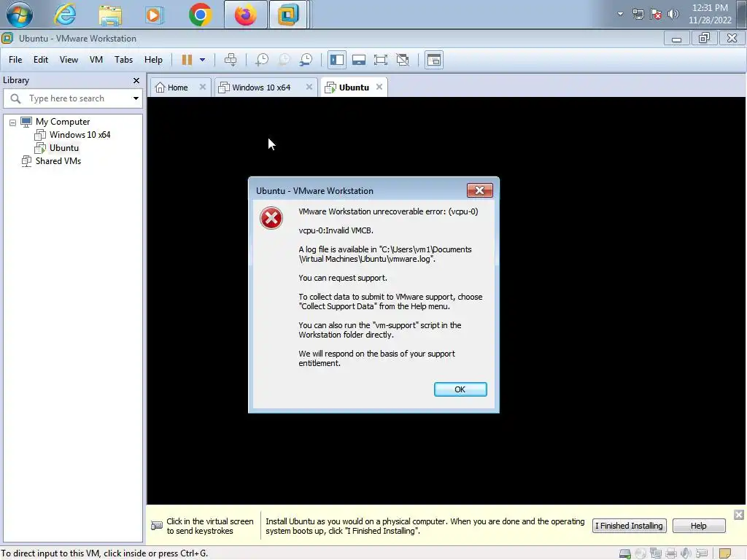Open the message log note icon

click(x=724, y=554)
